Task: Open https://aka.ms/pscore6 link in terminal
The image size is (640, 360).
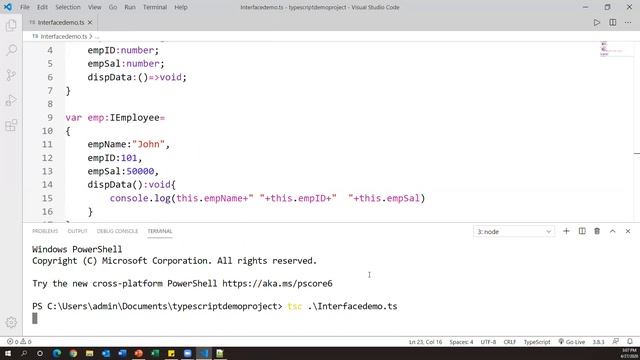Action: tap(277, 283)
